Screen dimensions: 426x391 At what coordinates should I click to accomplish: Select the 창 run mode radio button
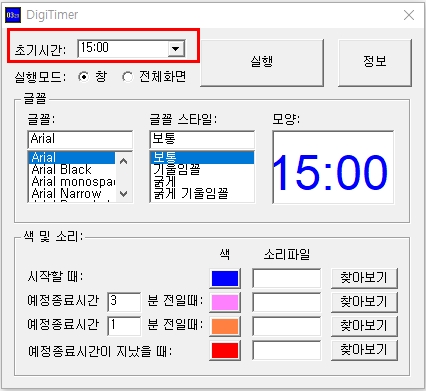click(83, 77)
